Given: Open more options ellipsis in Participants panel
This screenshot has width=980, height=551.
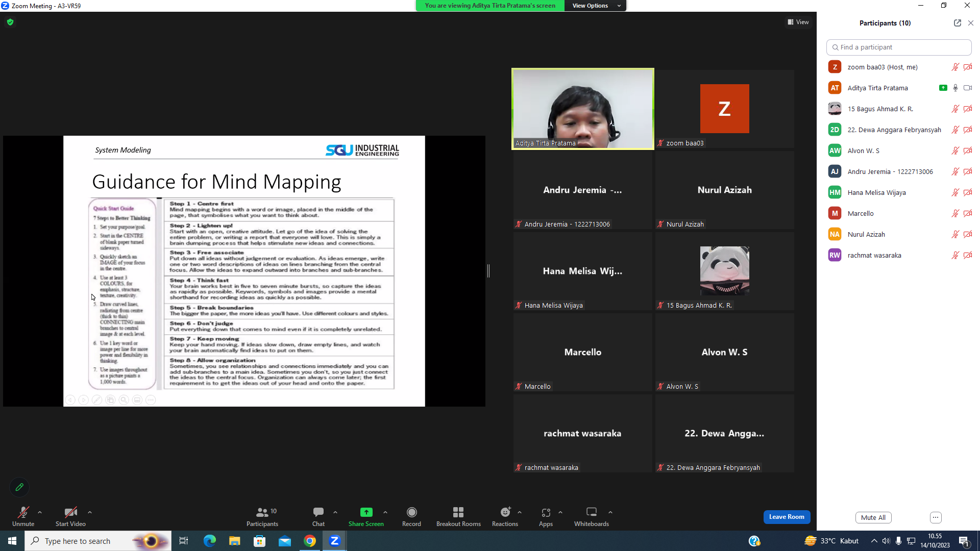Looking at the screenshot, I should tap(936, 517).
